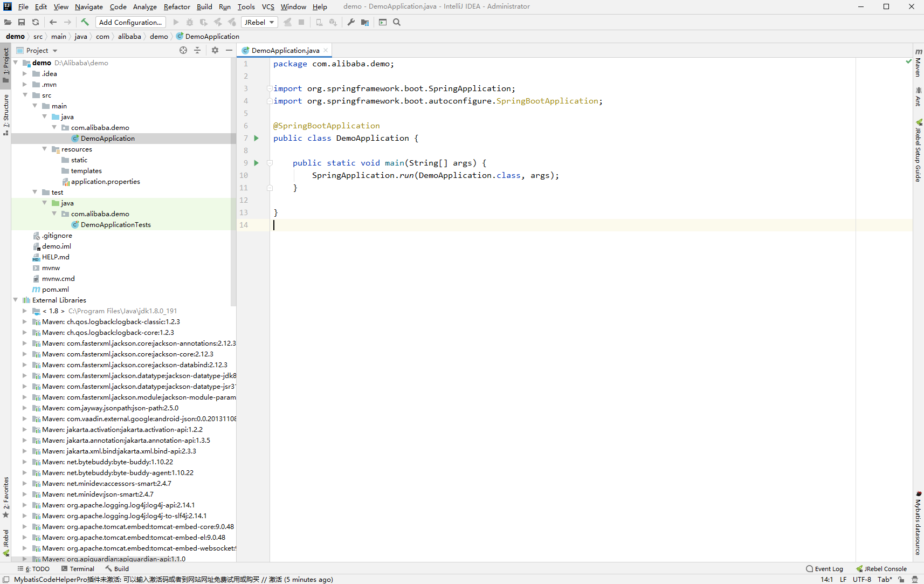Open Settings via the wrench icon
Viewport: 924px width, 584px height.
(x=350, y=22)
